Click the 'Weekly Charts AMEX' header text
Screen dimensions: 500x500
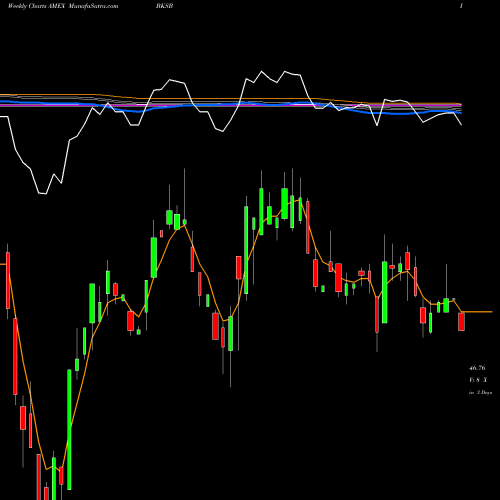(36, 6)
